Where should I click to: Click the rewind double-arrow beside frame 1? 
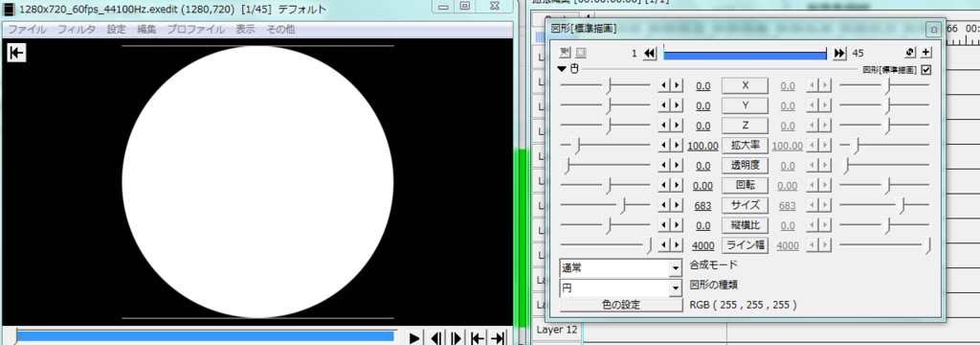[650, 54]
